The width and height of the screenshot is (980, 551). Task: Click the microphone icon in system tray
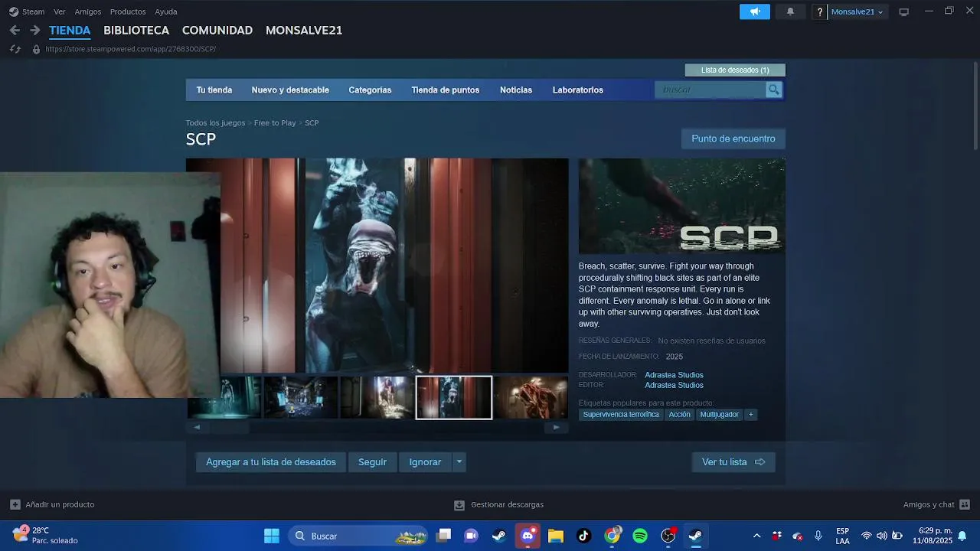pyautogui.click(x=818, y=536)
